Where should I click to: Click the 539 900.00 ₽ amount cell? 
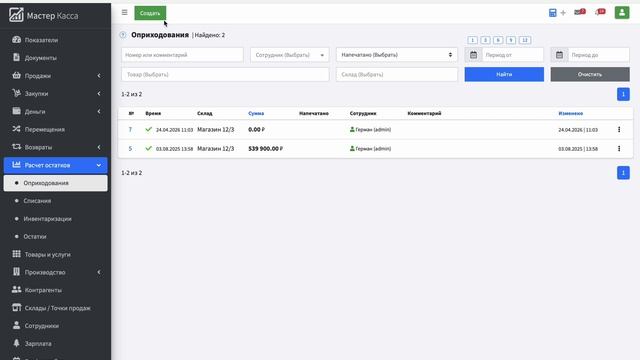click(x=265, y=149)
